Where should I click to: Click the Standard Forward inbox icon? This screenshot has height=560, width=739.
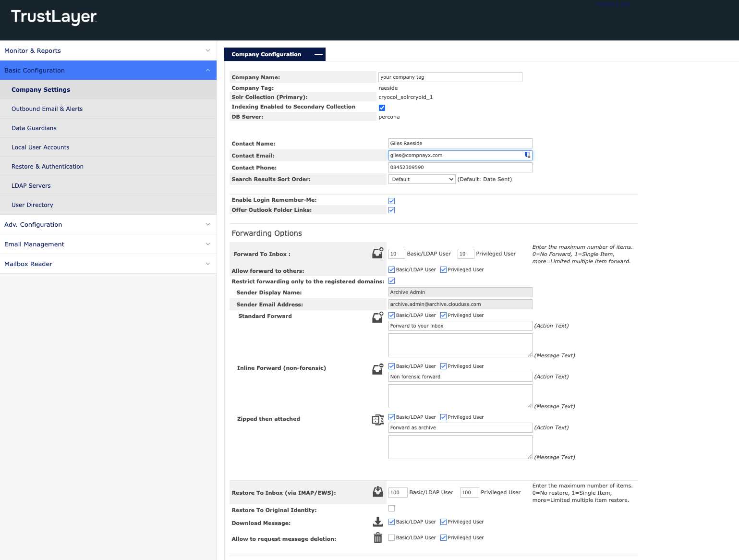378,317
